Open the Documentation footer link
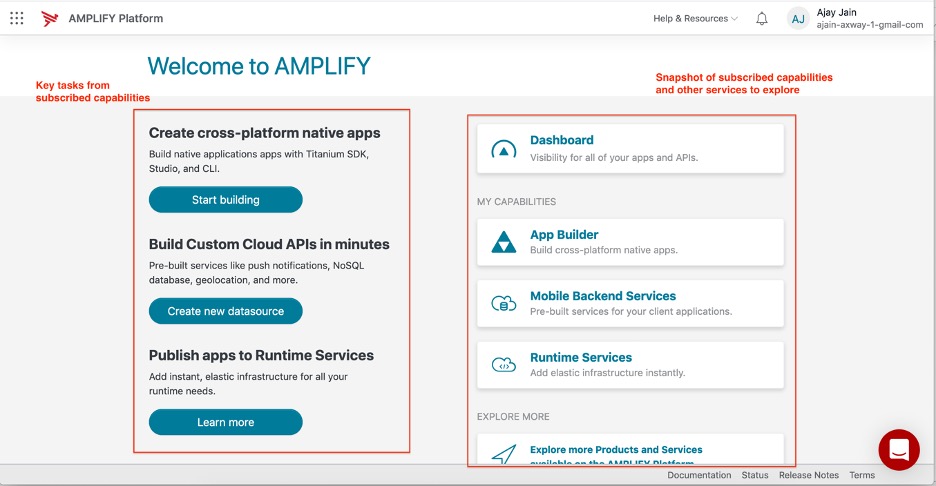The height and width of the screenshot is (486, 936). [x=699, y=475]
